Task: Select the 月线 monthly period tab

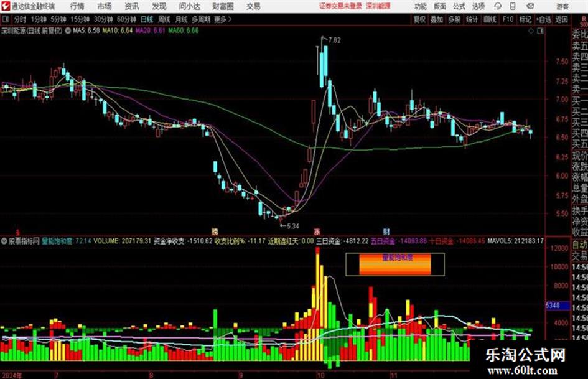Action: coord(181,19)
